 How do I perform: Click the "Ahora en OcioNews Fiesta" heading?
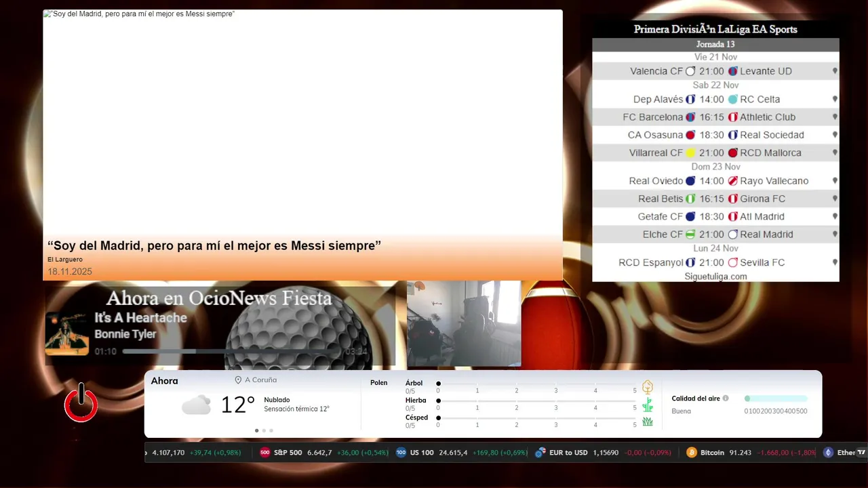coord(219,298)
